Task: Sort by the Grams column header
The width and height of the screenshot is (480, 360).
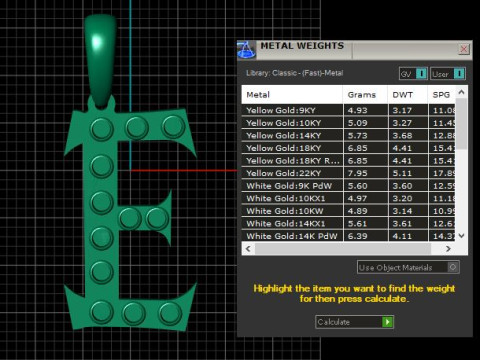Action: click(x=365, y=95)
